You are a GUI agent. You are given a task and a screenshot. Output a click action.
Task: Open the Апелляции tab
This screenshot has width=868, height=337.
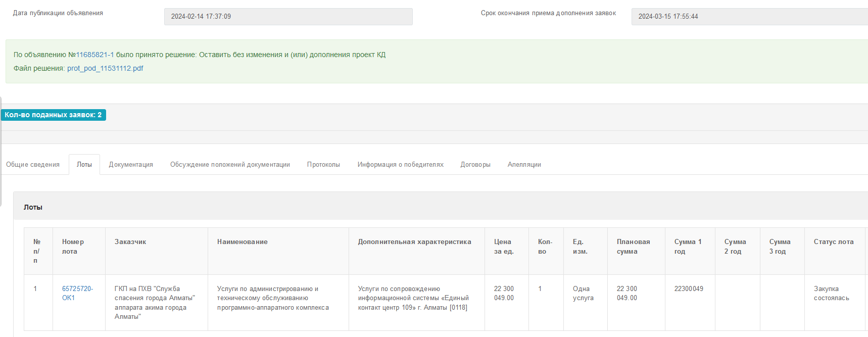524,165
